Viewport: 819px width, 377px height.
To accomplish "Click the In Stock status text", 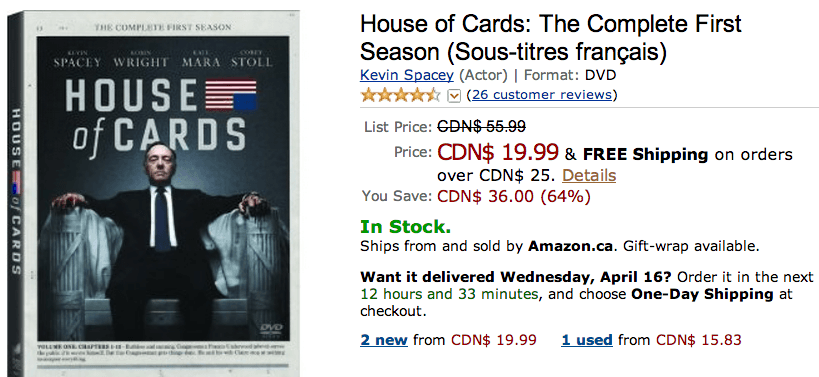I will (x=405, y=227).
